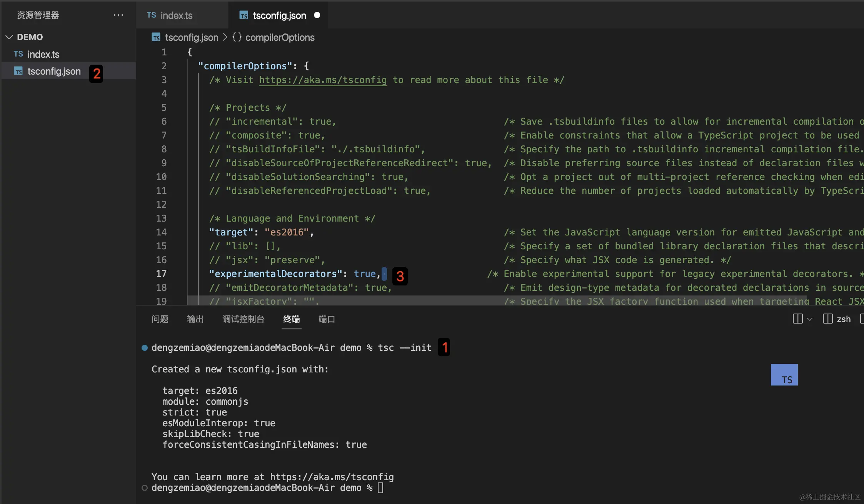Open compilerOptions breadcrumb dropdown
864x504 pixels.
pos(280,37)
